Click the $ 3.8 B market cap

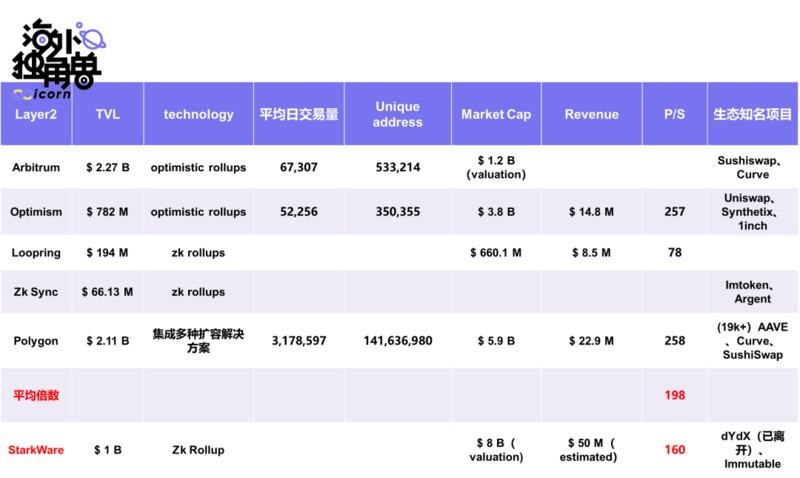pyautogui.click(x=496, y=212)
